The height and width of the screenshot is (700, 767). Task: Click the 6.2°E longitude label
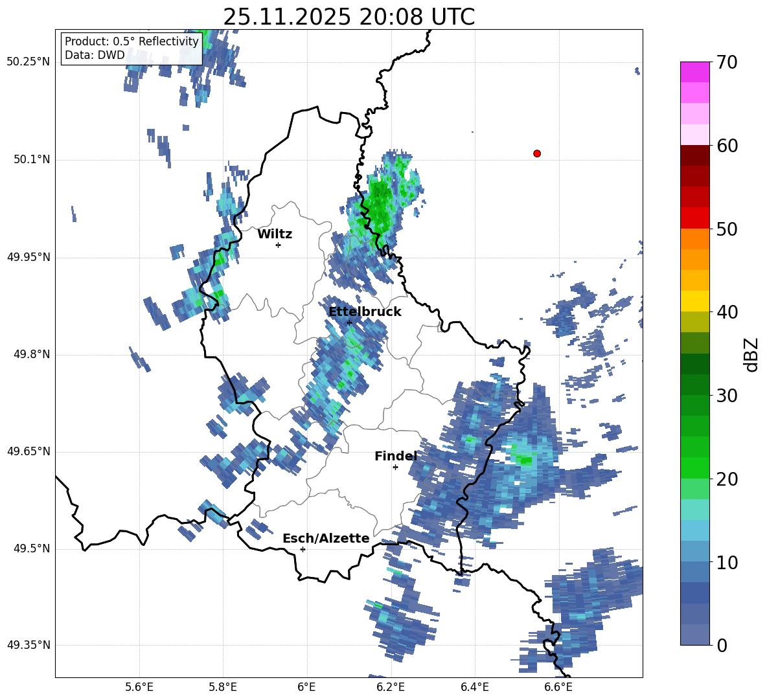click(391, 688)
